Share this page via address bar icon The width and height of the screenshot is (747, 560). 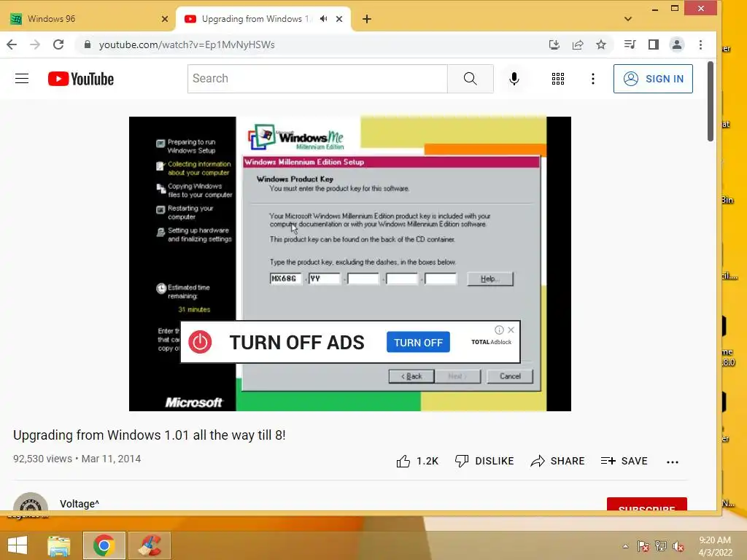[x=578, y=44]
